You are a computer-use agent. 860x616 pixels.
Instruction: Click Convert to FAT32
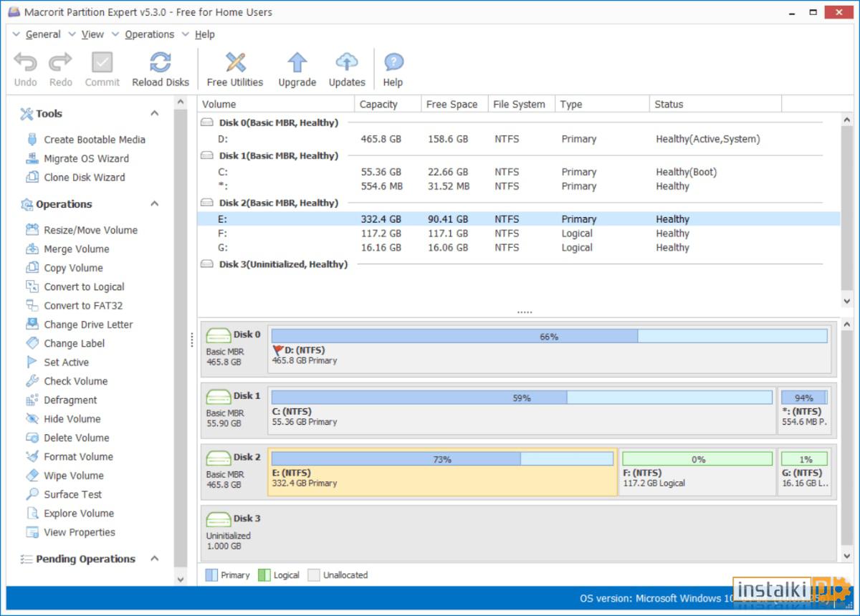[81, 305]
